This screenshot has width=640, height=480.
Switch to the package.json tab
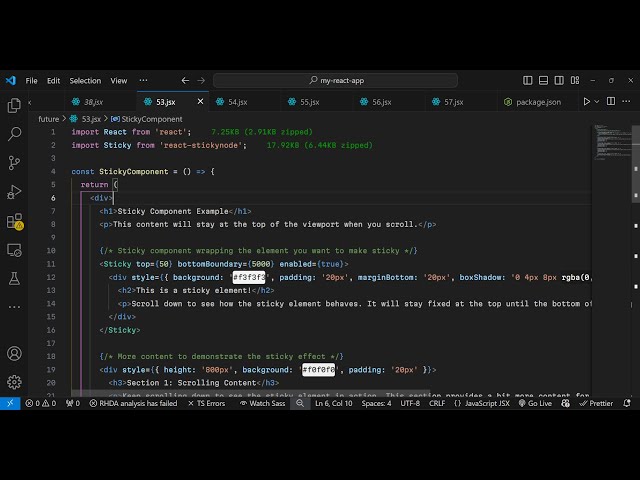(538, 102)
